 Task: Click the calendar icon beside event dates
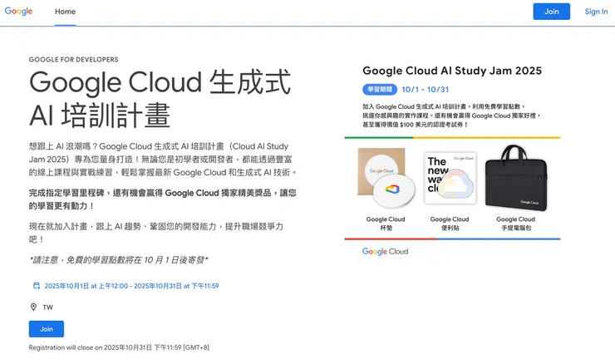pos(37,286)
